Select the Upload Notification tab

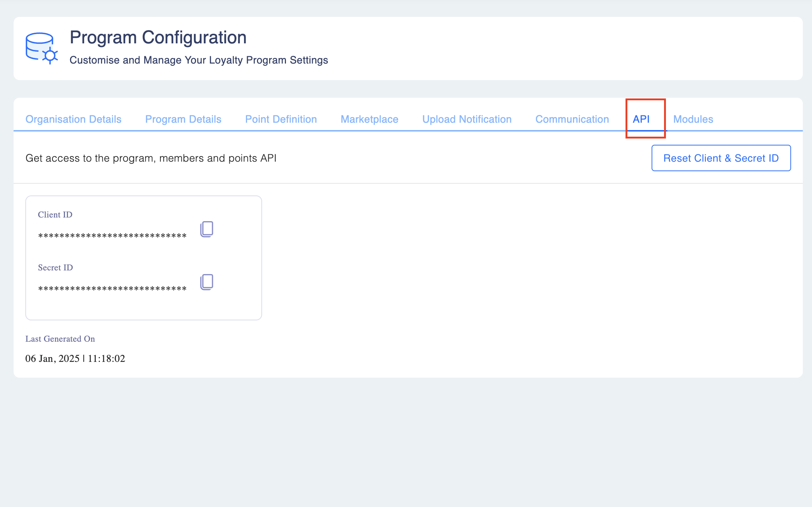click(x=467, y=119)
